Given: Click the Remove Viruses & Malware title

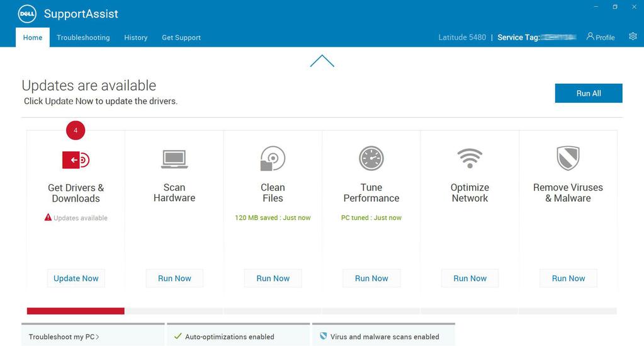Looking at the screenshot, I should 568,193.
